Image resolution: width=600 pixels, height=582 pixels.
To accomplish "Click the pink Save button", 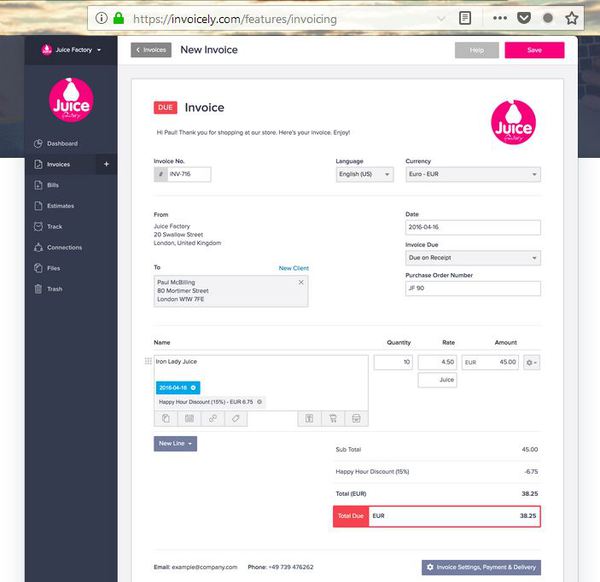I will 534,50.
